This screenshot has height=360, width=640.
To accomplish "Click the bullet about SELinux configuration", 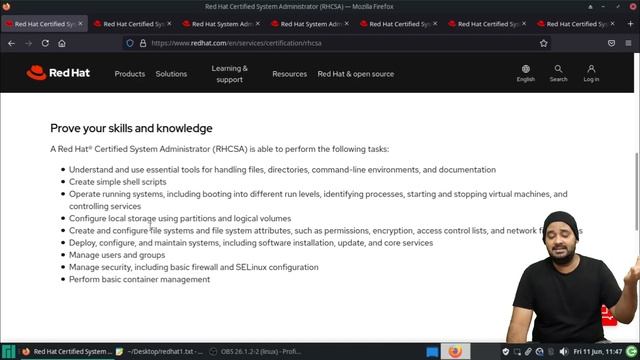I will point(193,267).
